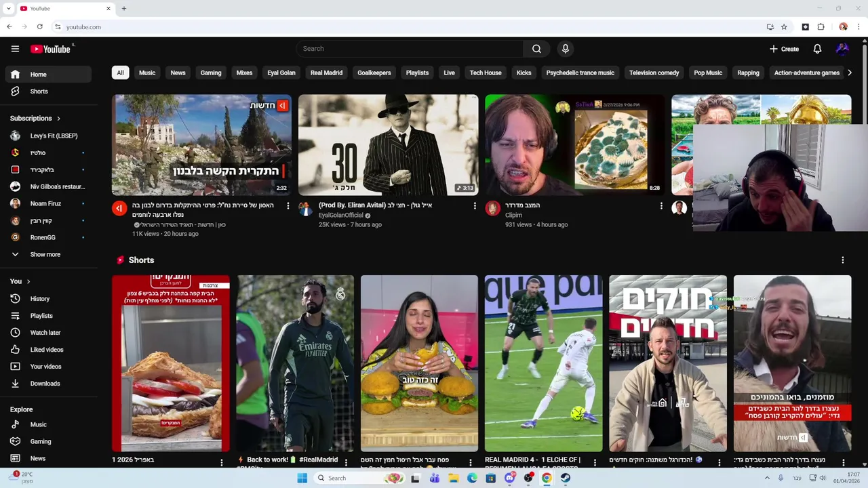This screenshot has width=868, height=488.
Task: Open Chrome from the taskbar
Action: [x=547, y=478]
